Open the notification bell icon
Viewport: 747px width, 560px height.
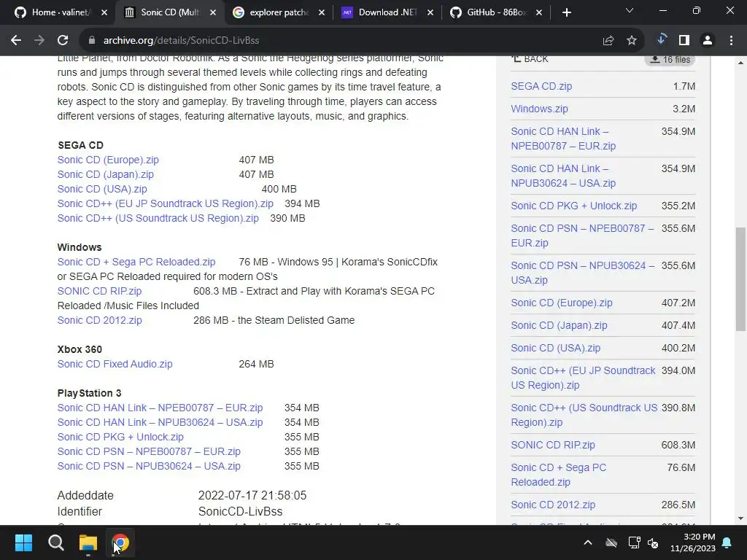(x=727, y=542)
